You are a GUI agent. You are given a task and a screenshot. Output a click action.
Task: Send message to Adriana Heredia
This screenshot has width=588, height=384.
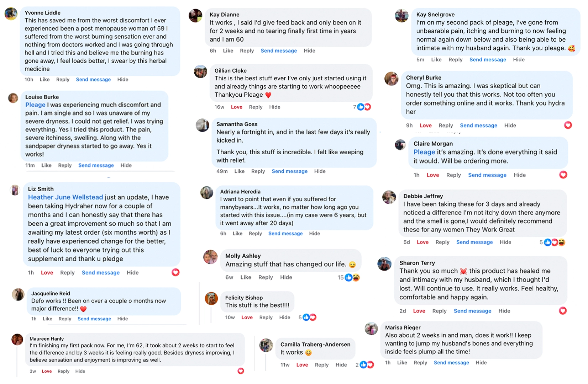pyautogui.click(x=285, y=234)
